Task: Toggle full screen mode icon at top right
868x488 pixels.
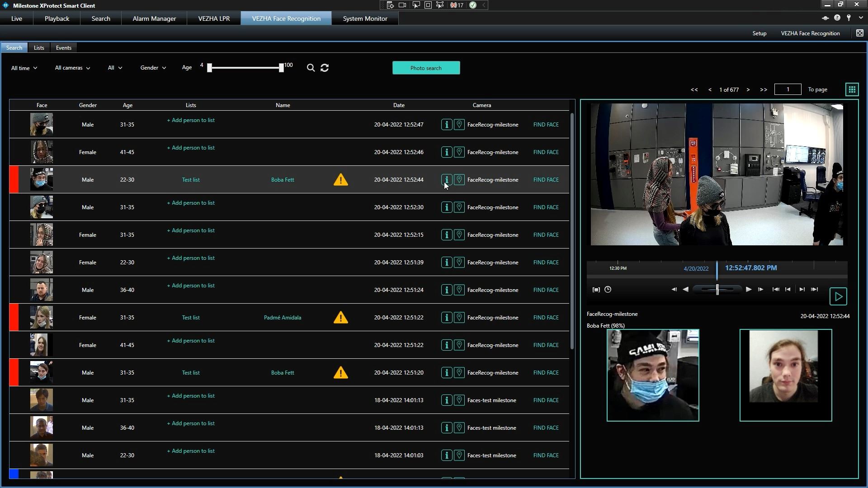Action: 860,33
